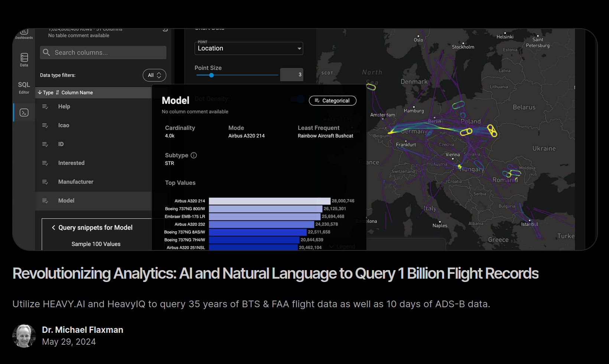Click the text-type icon beside Help

point(45,107)
